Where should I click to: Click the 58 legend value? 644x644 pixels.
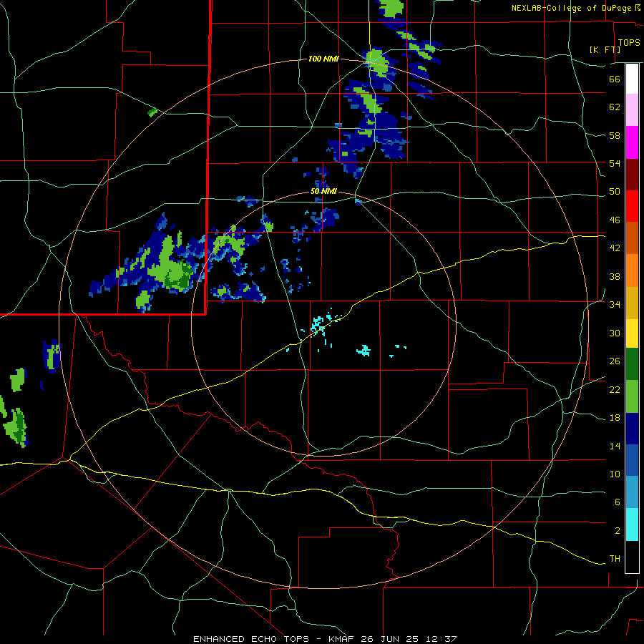615,135
